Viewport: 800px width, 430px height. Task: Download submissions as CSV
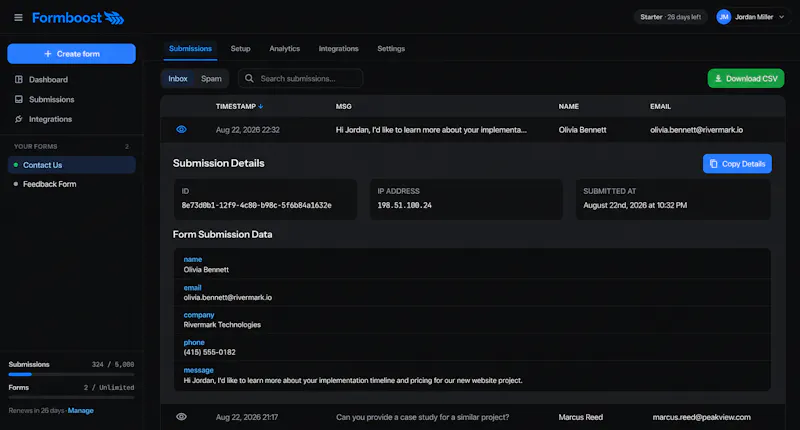coord(745,79)
